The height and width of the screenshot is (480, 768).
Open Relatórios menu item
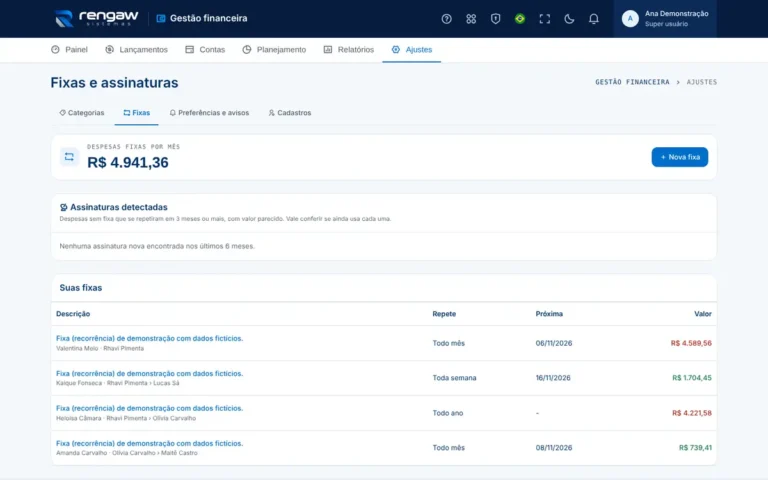point(348,49)
